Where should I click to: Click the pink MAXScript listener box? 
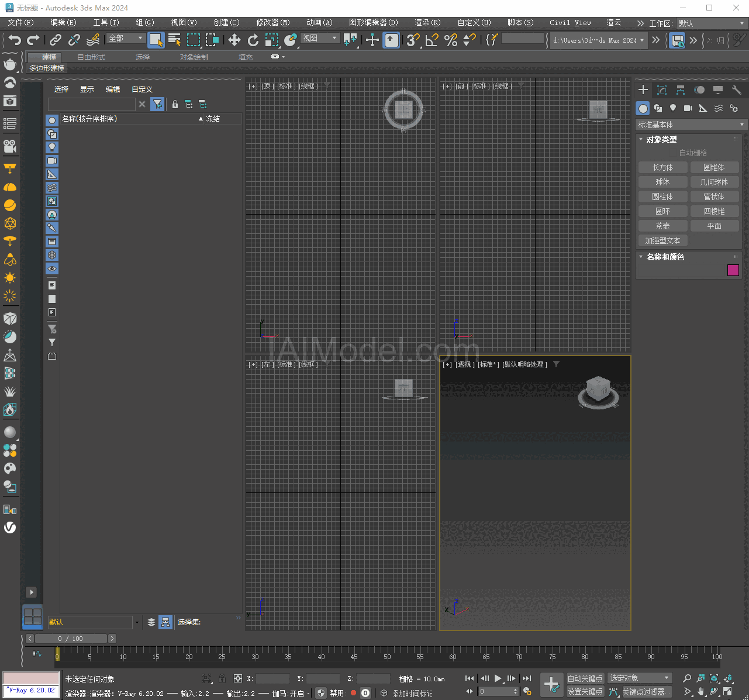pos(31,678)
